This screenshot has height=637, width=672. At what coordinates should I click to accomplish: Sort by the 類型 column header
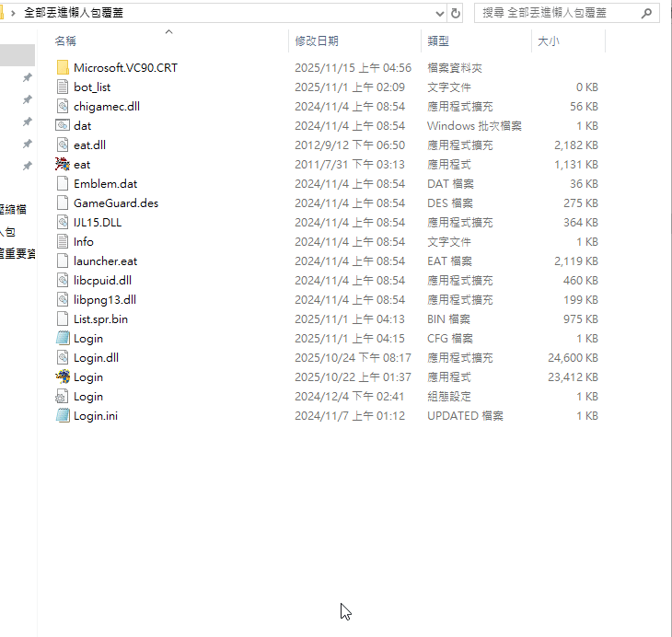(x=438, y=41)
